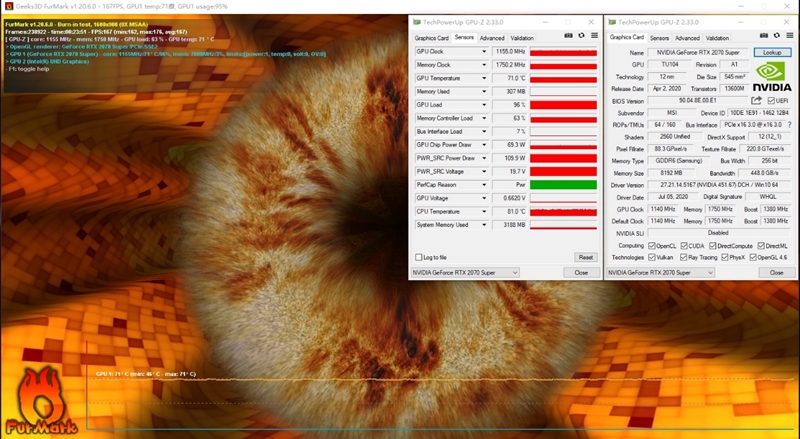Click GPU-Z title icon of Graphics Card window
800x439 pixels.
tap(612, 22)
